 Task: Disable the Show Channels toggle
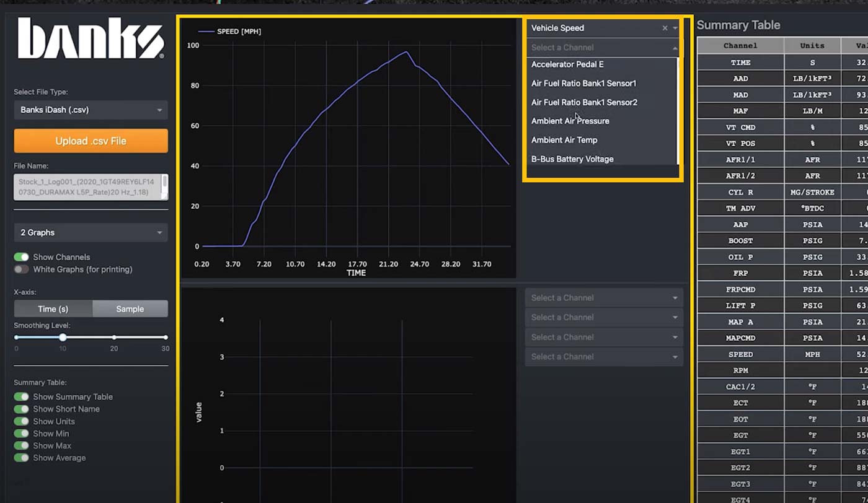pos(20,256)
